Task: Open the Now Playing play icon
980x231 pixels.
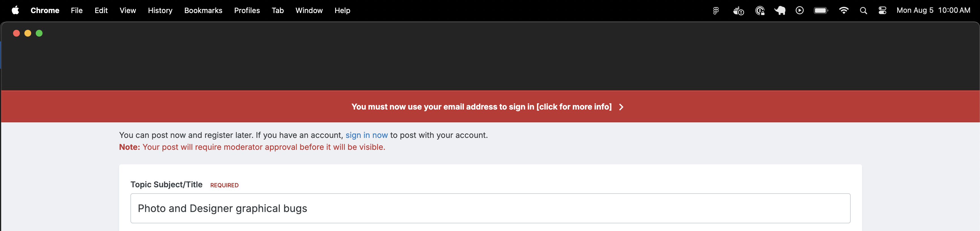Action: [800, 11]
